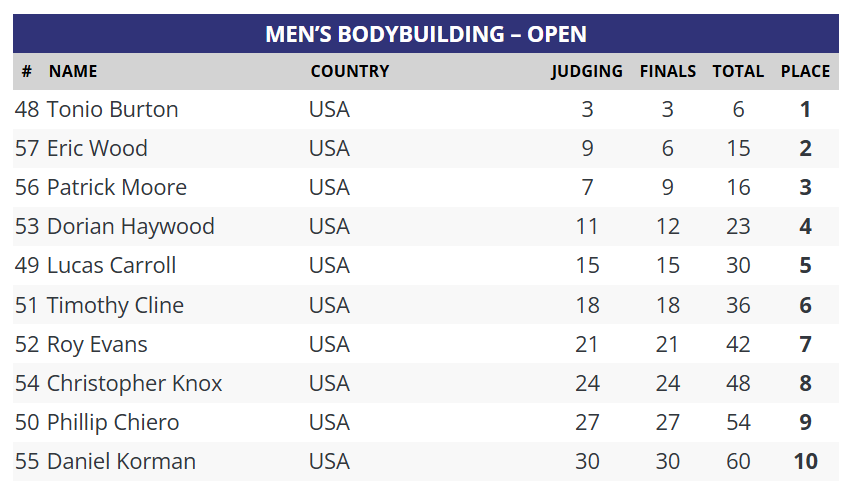Click Daniel Korman's name
This screenshot has height=493, width=849.
(x=121, y=462)
